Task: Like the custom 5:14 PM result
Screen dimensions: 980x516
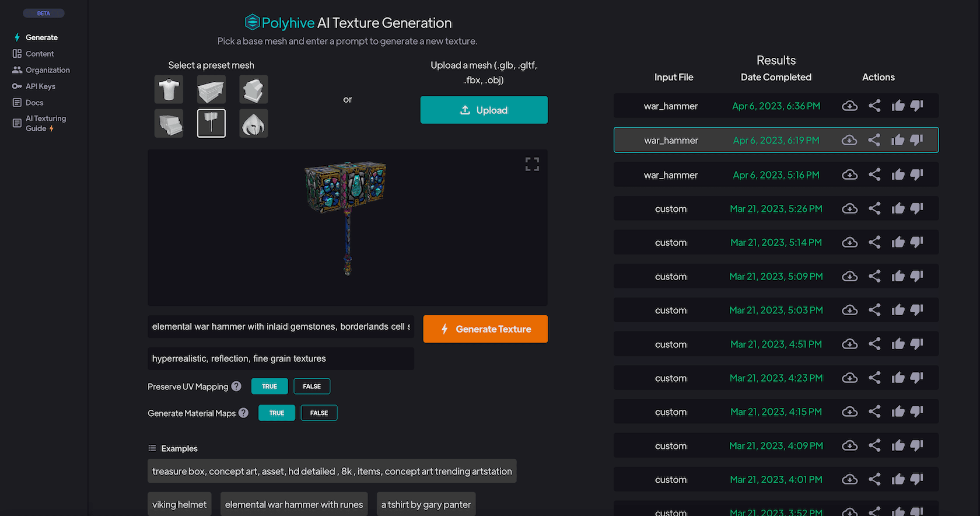Action: pyautogui.click(x=898, y=242)
